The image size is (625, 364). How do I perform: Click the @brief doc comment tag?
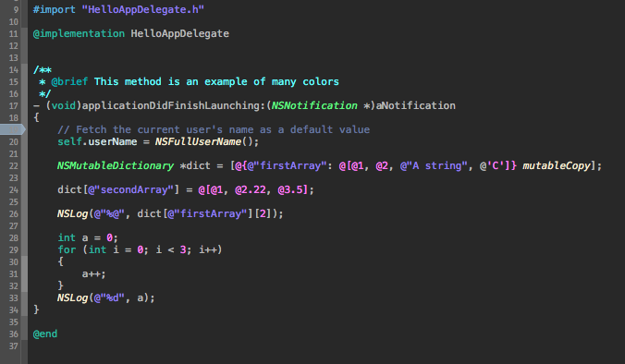click(x=69, y=81)
